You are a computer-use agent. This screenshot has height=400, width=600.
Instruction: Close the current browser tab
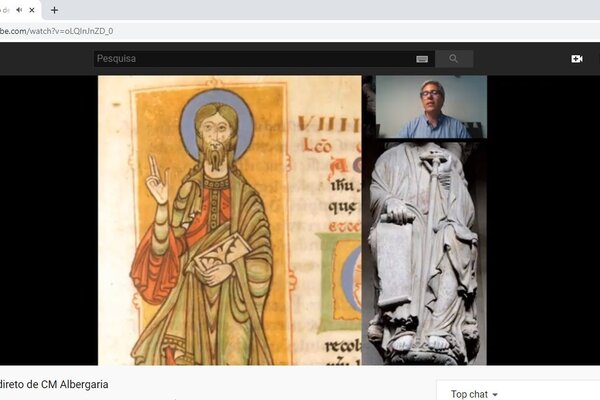tap(32, 10)
